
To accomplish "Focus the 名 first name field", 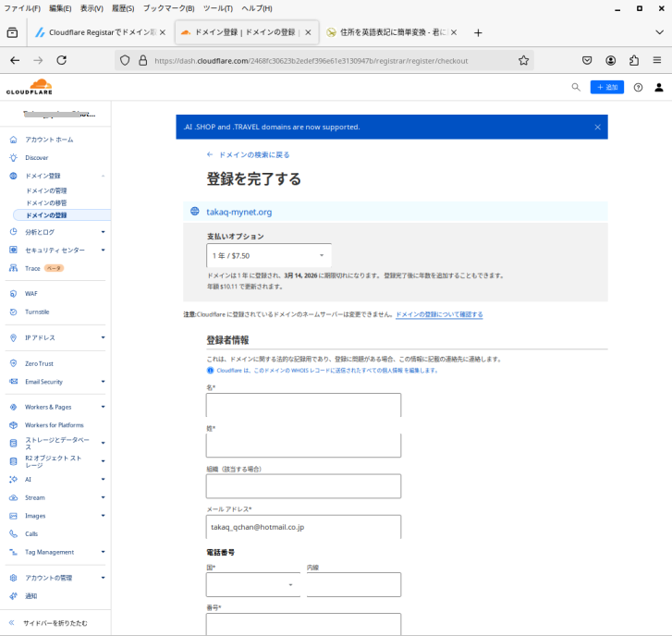I will 303,405.
